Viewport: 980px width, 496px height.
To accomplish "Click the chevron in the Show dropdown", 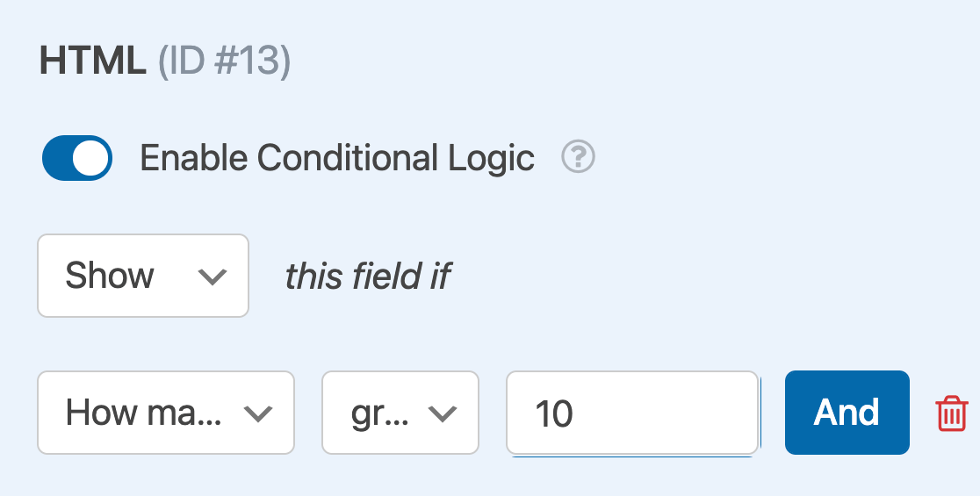I will point(213,277).
